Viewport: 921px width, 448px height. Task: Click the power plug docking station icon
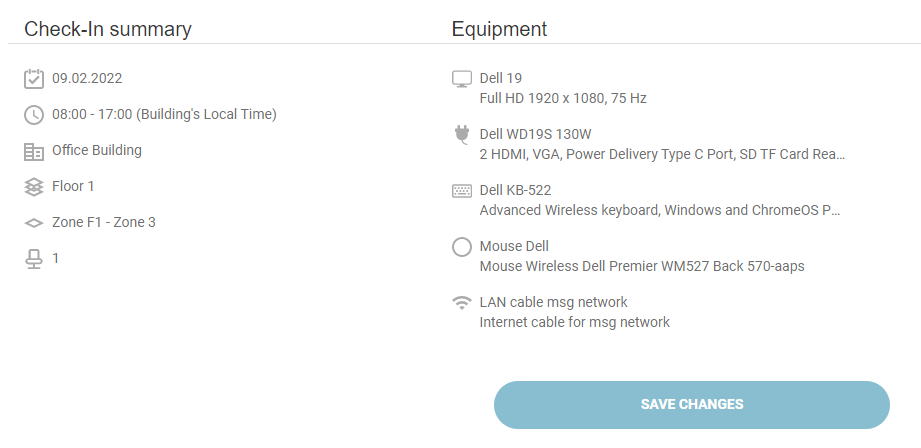click(461, 136)
